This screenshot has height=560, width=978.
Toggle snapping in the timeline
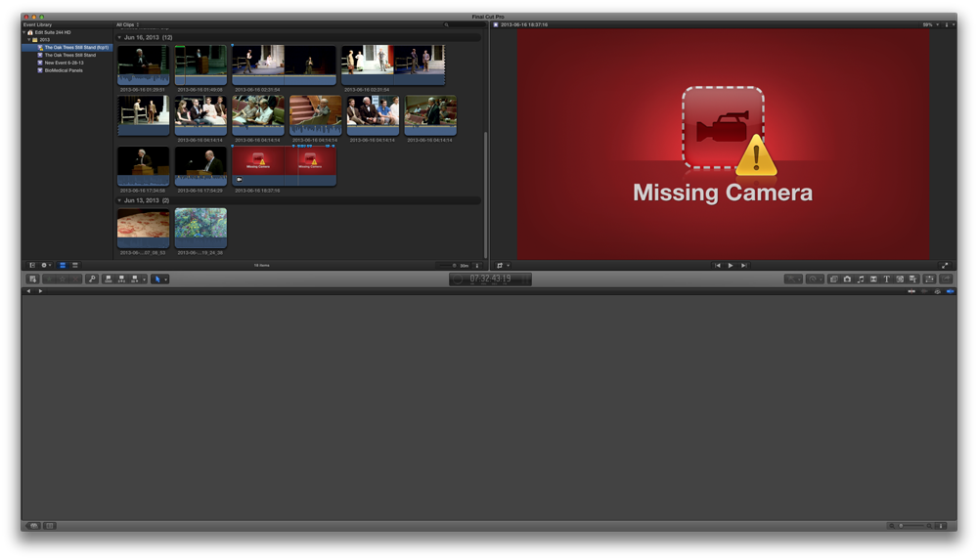click(x=950, y=291)
